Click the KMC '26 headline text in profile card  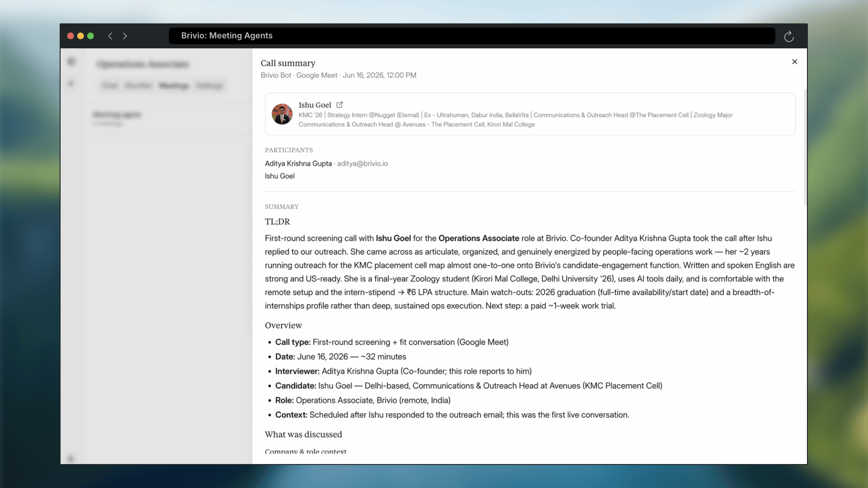[515, 115]
